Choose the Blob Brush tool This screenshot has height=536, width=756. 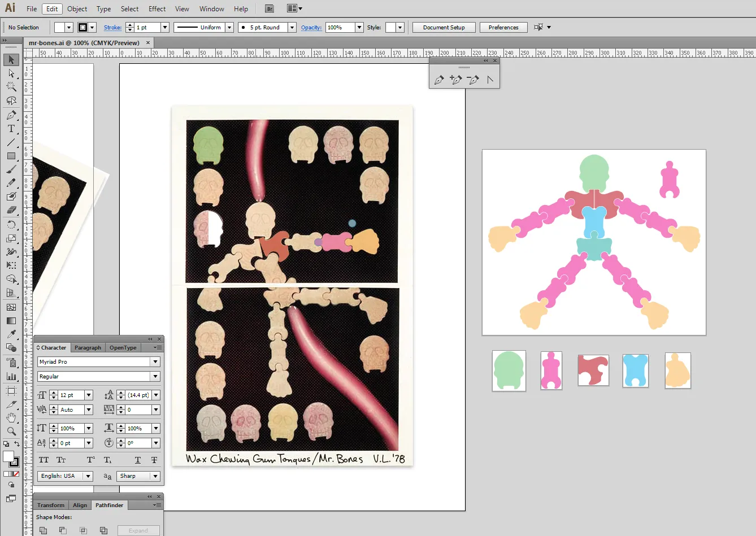click(11, 197)
